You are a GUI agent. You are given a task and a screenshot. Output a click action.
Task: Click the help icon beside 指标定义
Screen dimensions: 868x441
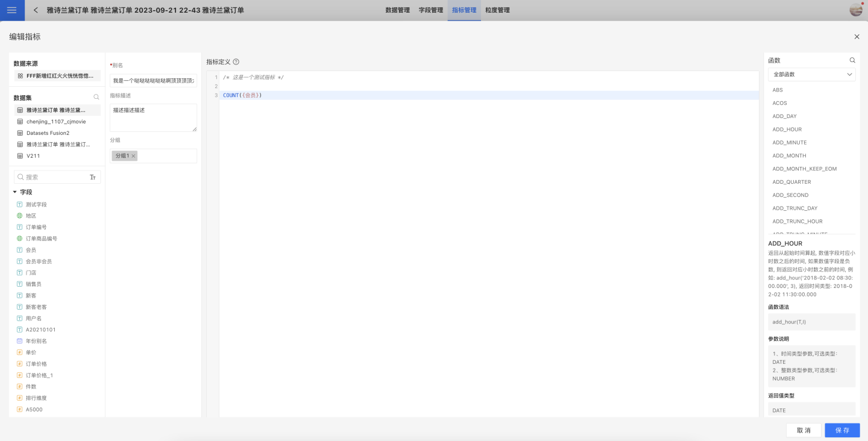(x=236, y=62)
